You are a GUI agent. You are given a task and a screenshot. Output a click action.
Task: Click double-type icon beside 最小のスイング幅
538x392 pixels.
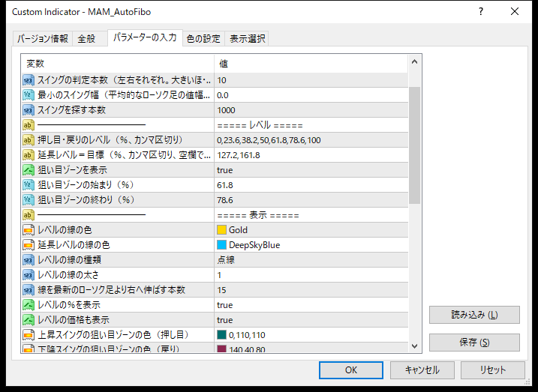[28, 95]
